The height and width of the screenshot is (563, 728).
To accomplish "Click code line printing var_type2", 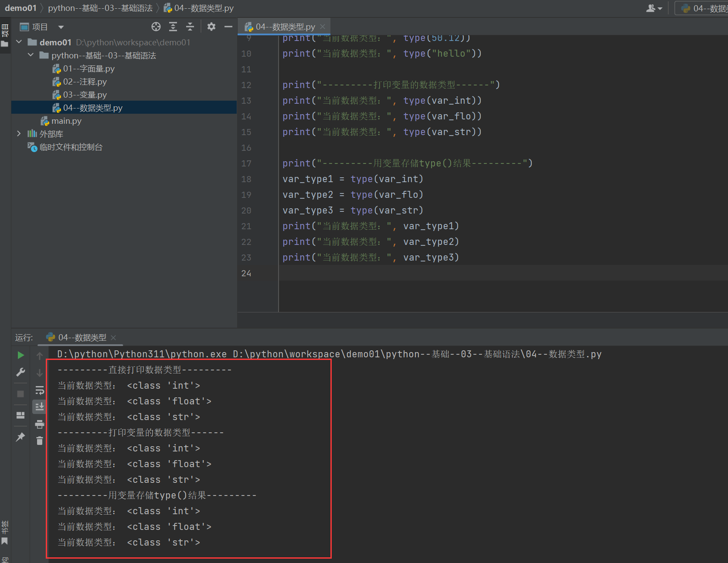I will [371, 241].
